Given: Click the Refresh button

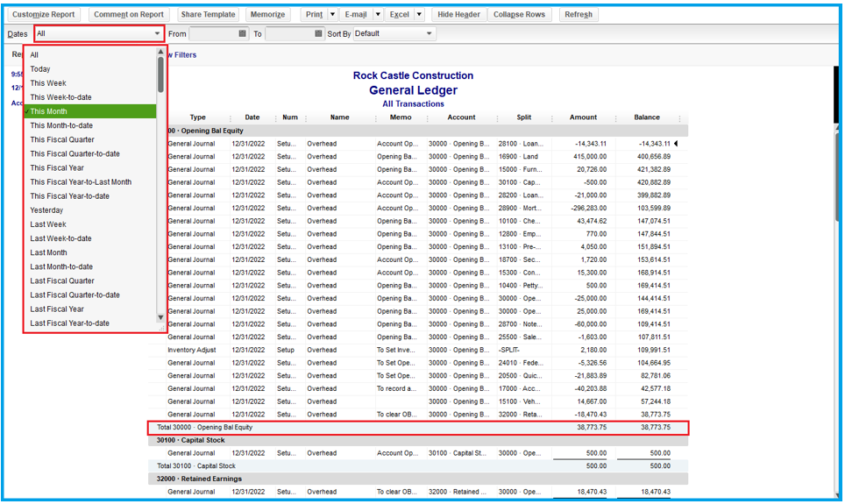Looking at the screenshot, I should [x=579, y=15].
